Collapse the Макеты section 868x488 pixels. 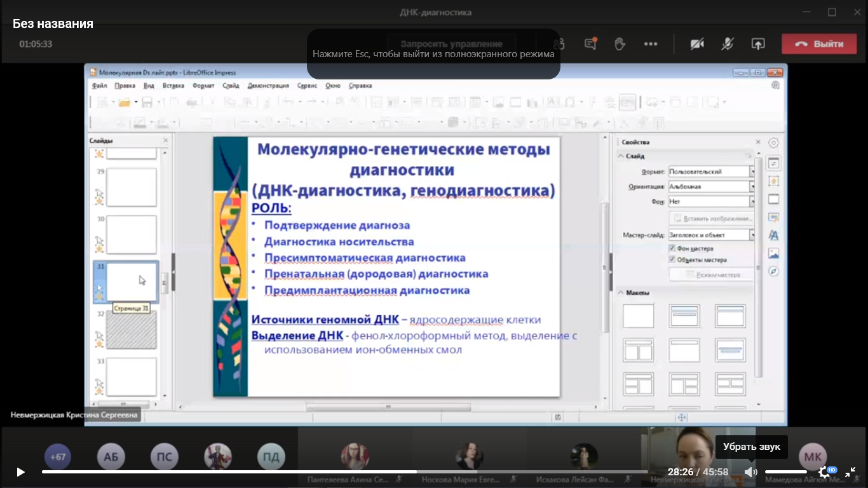pos(621,292)
